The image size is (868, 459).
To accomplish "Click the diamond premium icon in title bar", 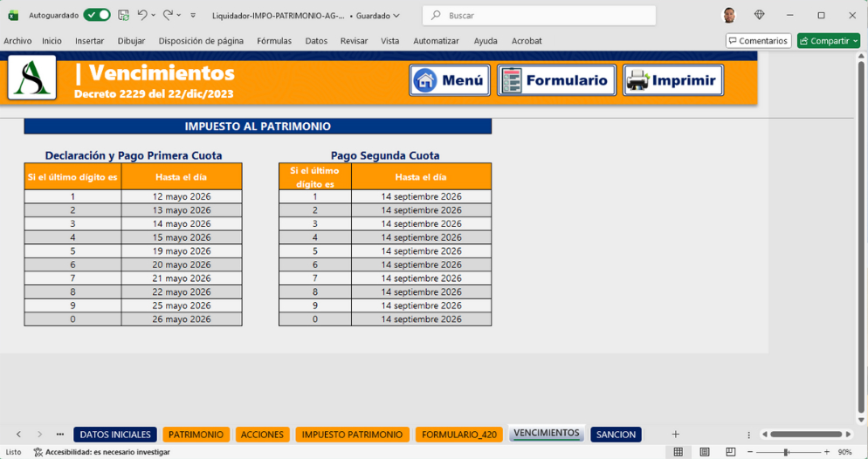I will coord(760,16).
